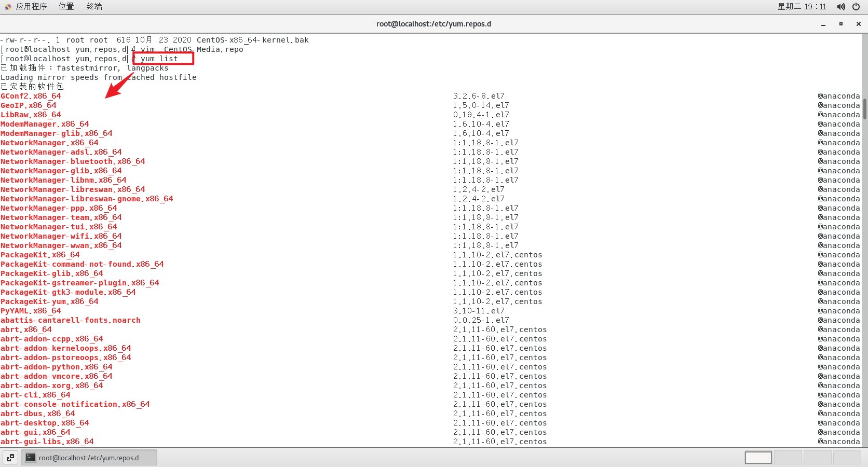Viewport: 868px width, 467px height.
Task: Click the first workspace switcher box
Action: (x=758, y=458)
